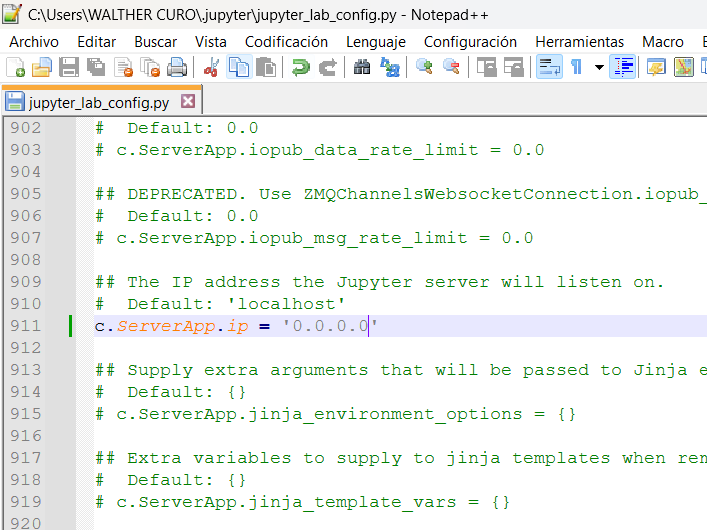Toggle the indent guide toolbar icon
This screenshot has height=530, width=707.
coord(622,68)
